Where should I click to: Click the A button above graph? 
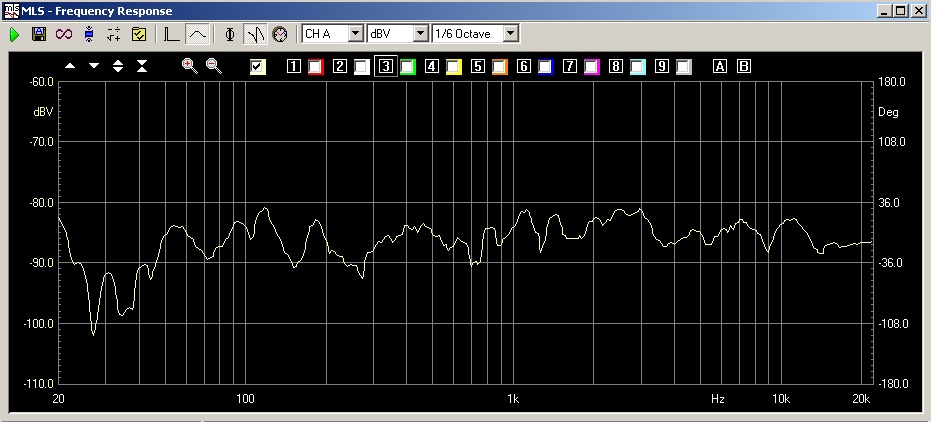pos(719,67)
